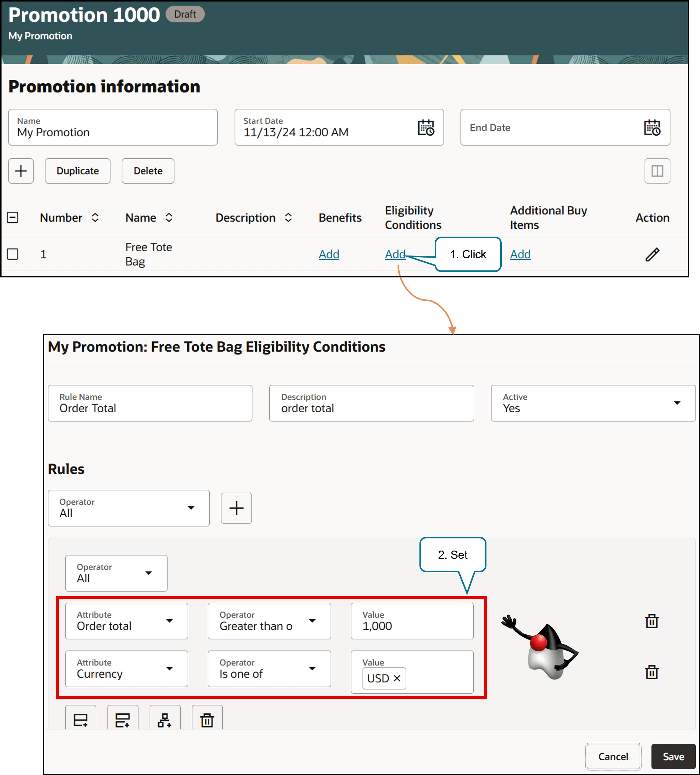Open End Date calendar picker
This screenshot has width=700, height=775.
pos(652,127)
